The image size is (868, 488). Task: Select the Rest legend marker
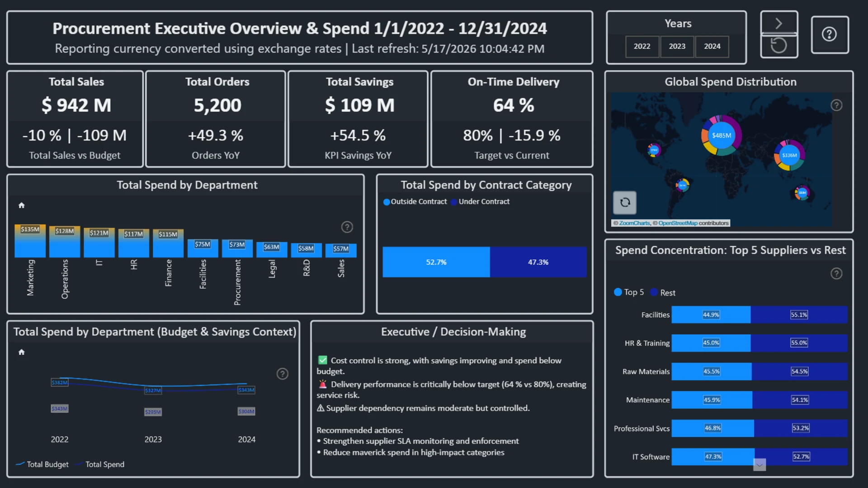pyautogui.click(x=654, y=292)
